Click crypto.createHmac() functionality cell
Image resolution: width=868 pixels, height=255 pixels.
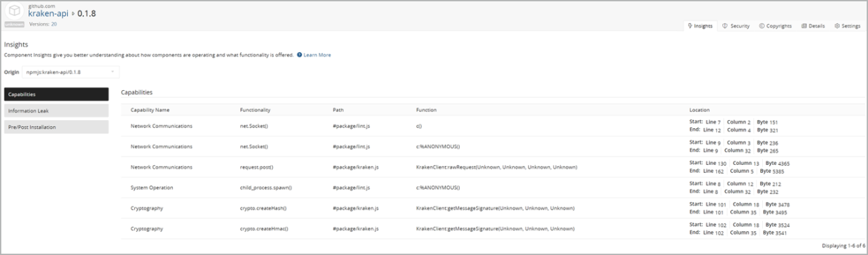(264, 229)
